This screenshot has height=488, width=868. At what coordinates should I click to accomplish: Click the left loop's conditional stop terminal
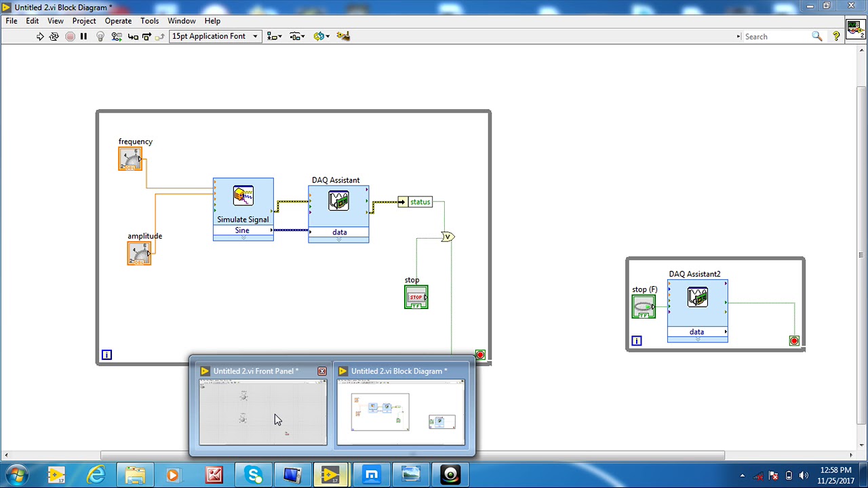(480, 355)
